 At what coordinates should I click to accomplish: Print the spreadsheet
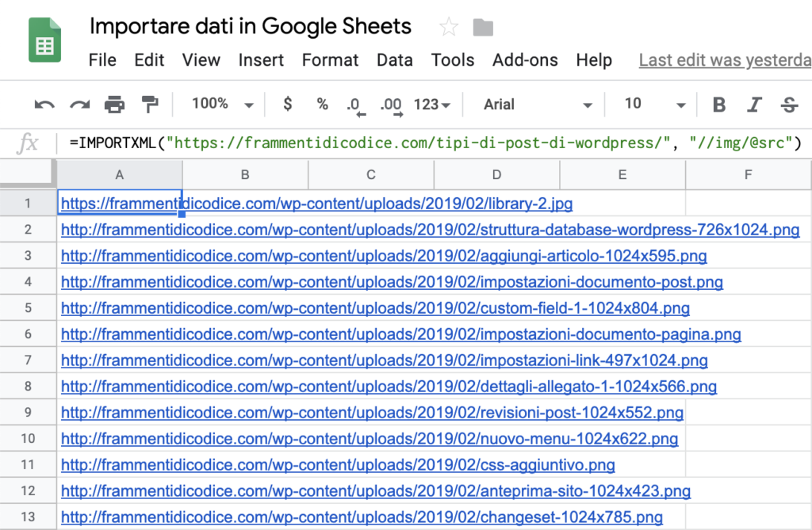(114, 105)
